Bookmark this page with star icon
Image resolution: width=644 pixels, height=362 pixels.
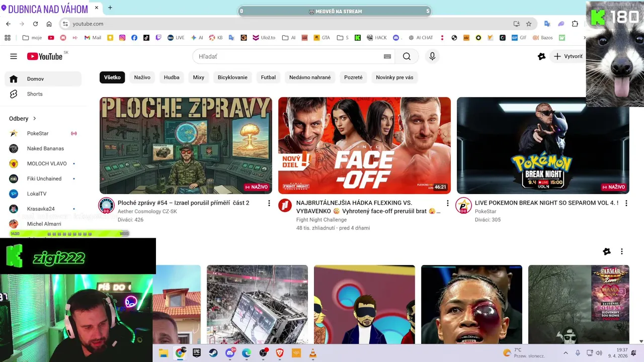pyautogui.click(x=529, y=24)
